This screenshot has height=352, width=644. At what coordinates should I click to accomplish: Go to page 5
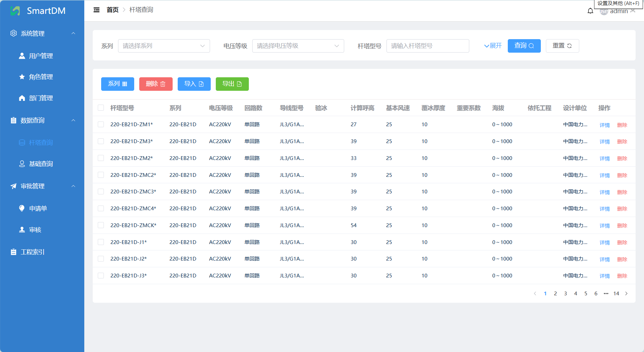coord(586,294)
